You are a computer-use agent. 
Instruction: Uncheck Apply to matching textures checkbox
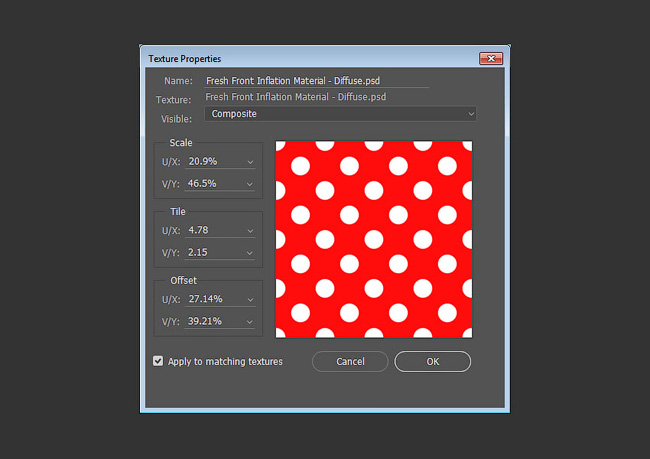coord(158,361)
